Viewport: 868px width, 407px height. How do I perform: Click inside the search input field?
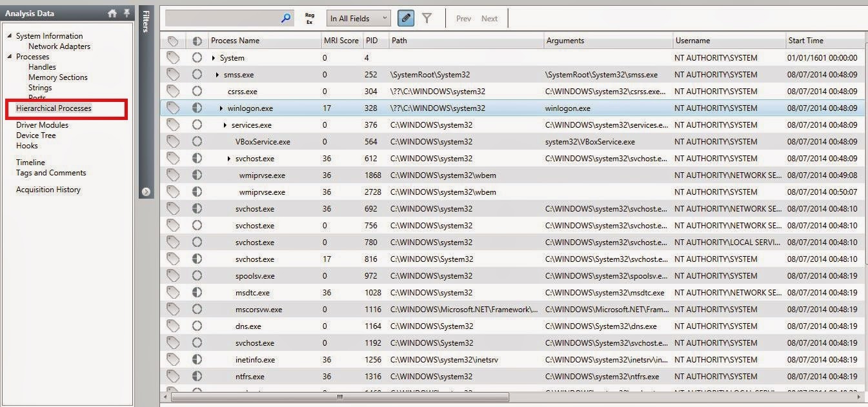(223, 19)
